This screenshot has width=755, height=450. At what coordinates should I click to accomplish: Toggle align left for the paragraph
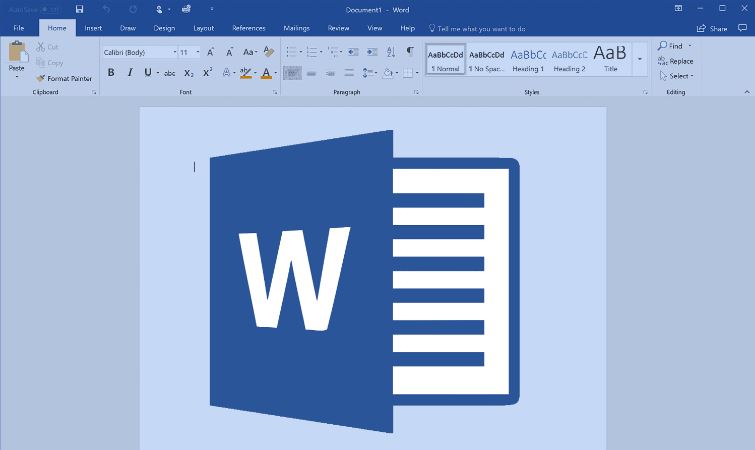point(292,73)
